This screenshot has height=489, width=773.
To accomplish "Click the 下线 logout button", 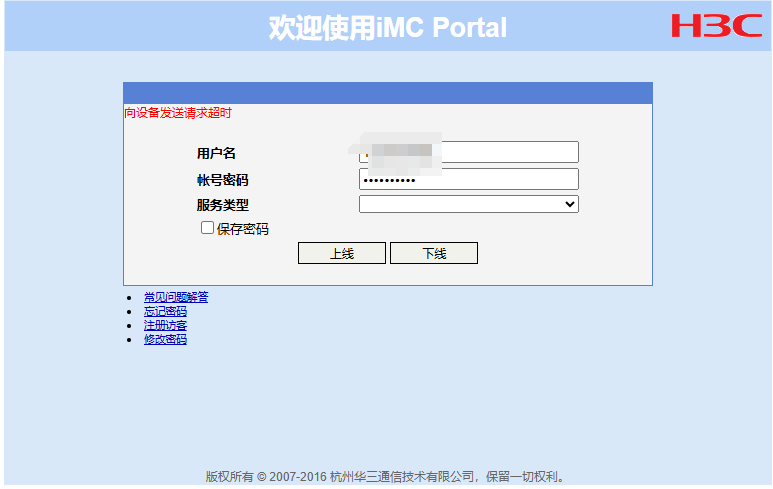I will tap(434, 253).
